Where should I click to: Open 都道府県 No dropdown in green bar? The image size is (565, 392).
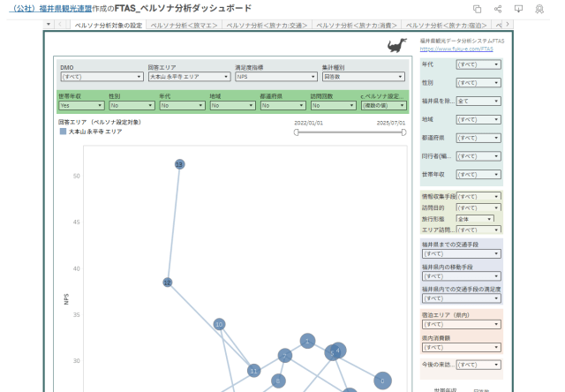[283, 106]
